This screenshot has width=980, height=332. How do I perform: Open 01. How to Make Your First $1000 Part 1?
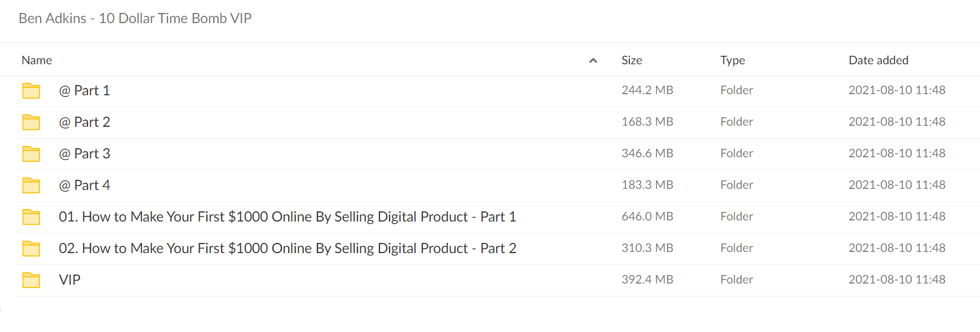[288, 217]
